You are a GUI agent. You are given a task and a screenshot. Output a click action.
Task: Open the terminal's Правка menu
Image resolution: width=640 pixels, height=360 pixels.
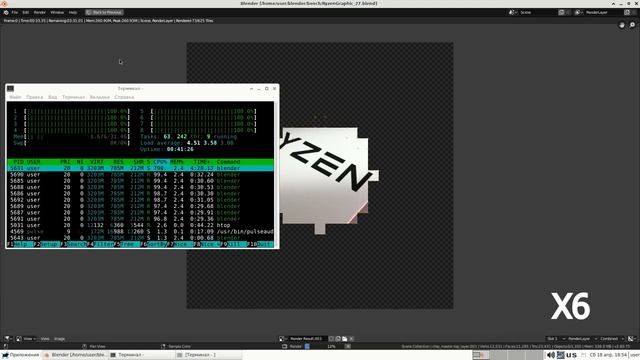click(34, 97)
